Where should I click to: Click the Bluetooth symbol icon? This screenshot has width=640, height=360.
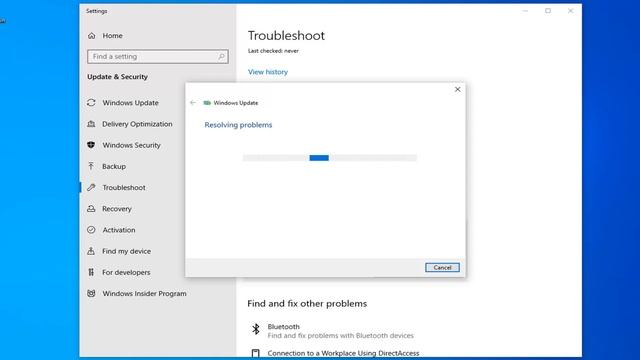tap(256, 329)
